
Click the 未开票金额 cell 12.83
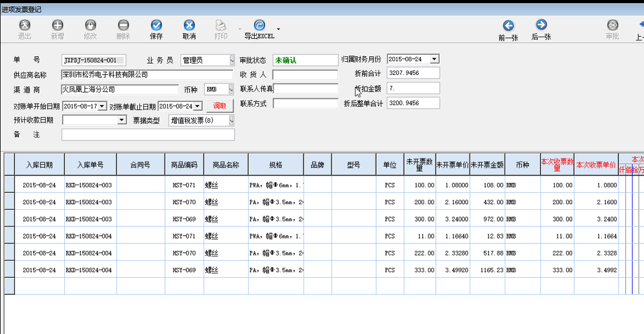click(487, 236)
